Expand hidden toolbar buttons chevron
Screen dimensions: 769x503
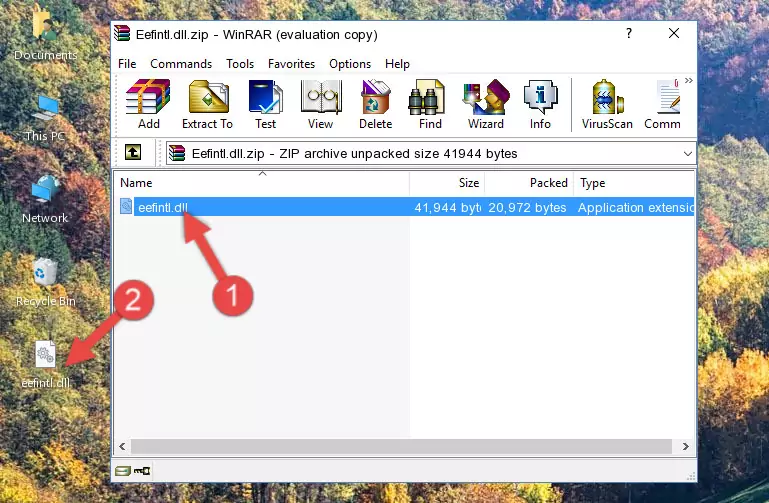pos(689,80)
